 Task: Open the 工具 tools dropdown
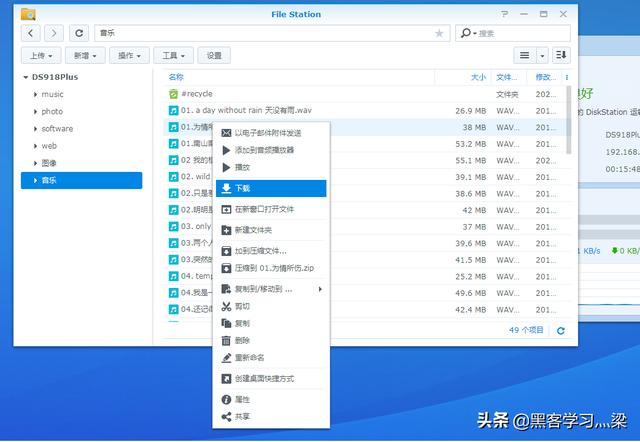point(173,56)
